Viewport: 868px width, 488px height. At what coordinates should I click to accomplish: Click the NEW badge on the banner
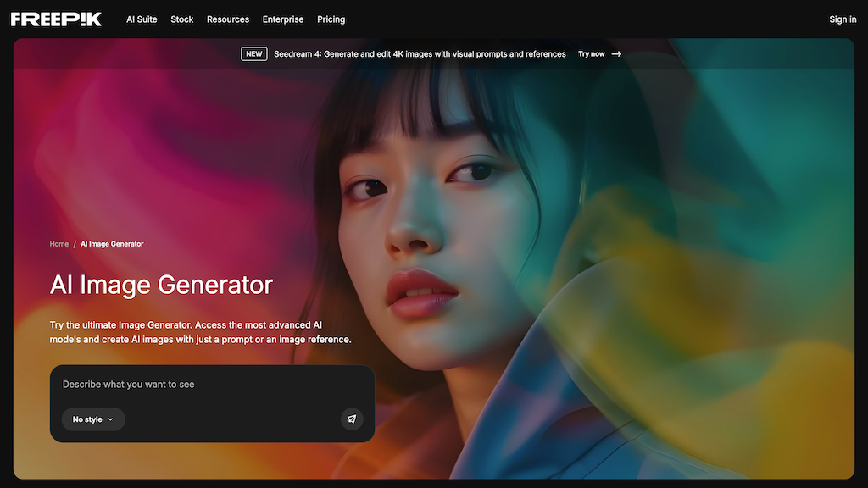[x=253, y=53]
